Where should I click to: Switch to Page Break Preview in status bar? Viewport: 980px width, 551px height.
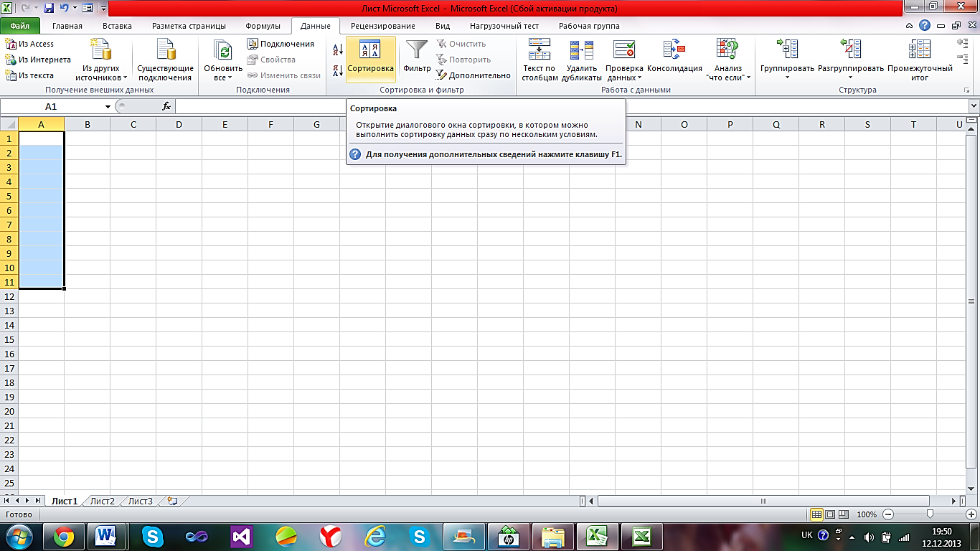click(844, 514)
